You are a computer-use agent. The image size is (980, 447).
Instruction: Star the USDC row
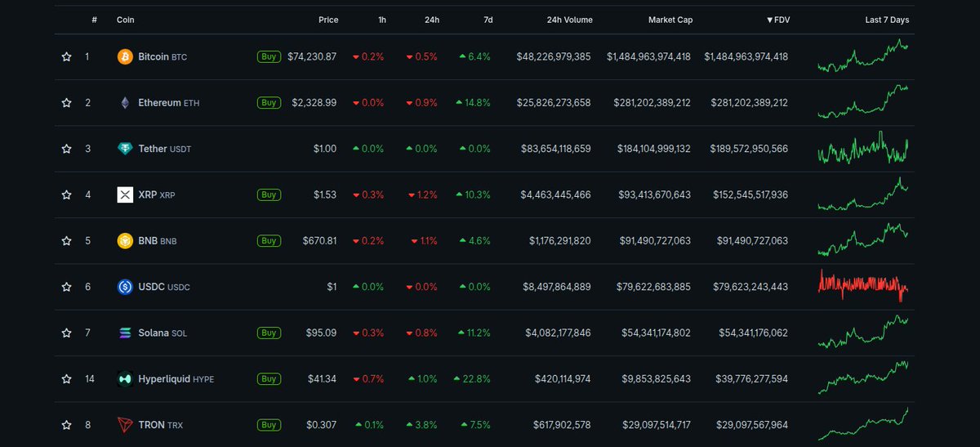coord(67,287)
